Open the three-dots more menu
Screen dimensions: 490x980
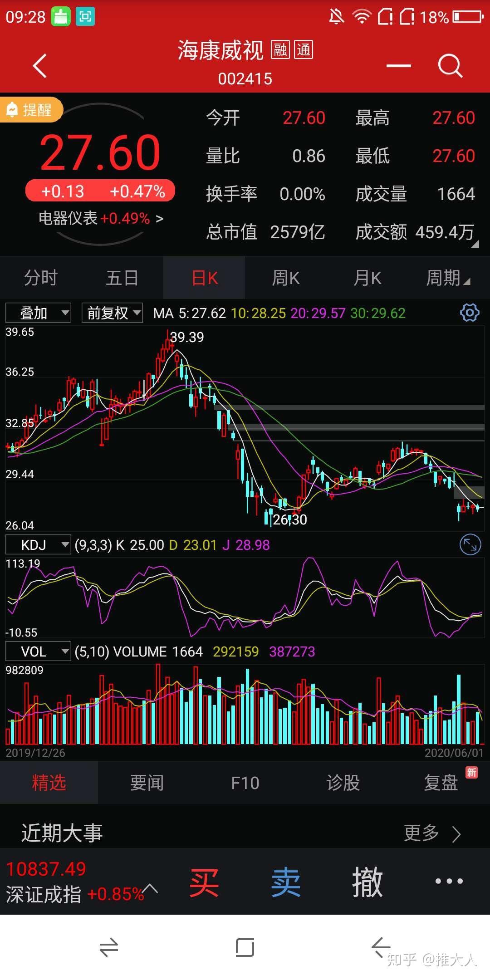click(x=449, y=881)
